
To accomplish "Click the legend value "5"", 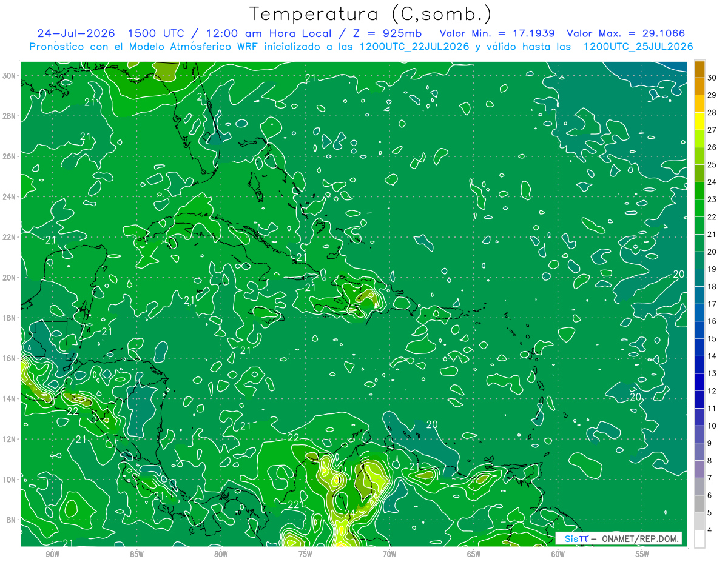I will (x=710, y=513).
